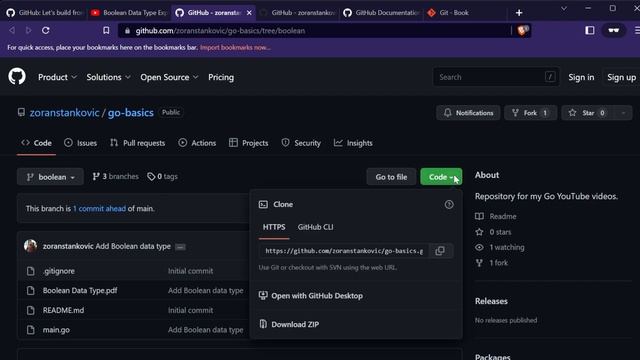The height and width of the screenshot is (360, 640).
Task: Open zoranstankovic avatar image
Action: tap(30, 246)
